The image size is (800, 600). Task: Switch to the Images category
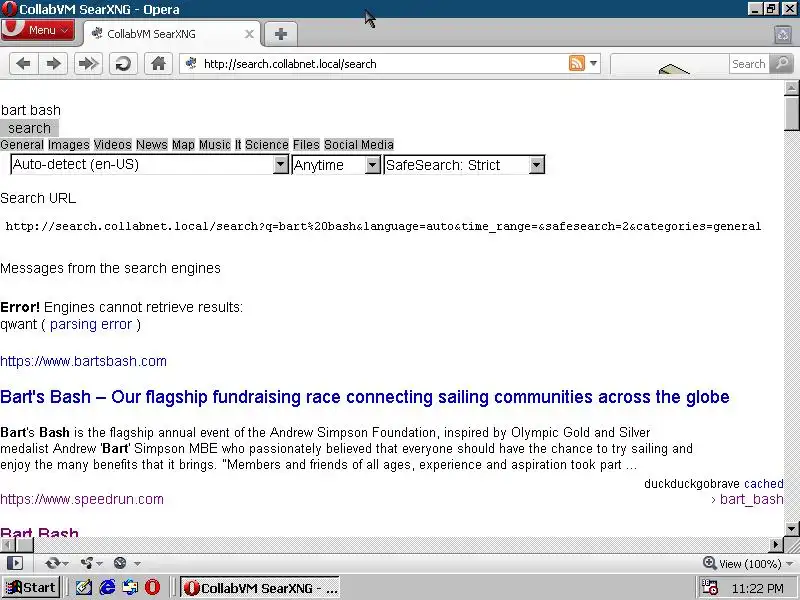pyautogui.click(x=68, y=145)
